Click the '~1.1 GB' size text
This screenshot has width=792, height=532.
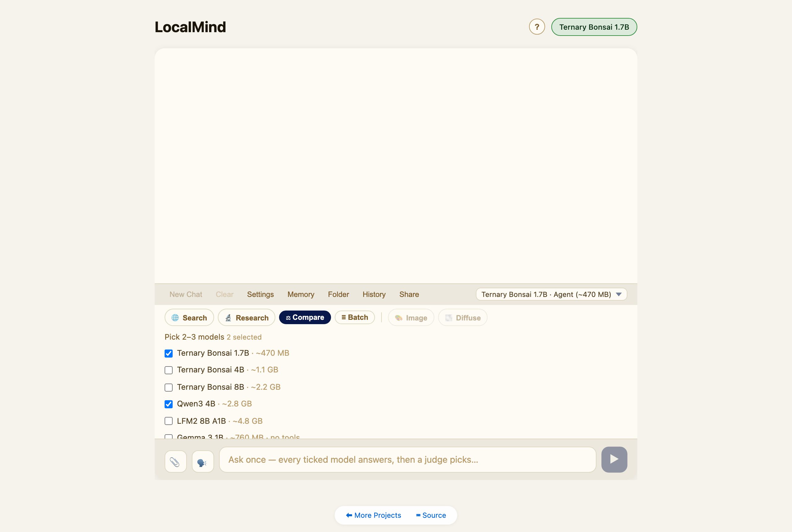click(x=264, y=370)
